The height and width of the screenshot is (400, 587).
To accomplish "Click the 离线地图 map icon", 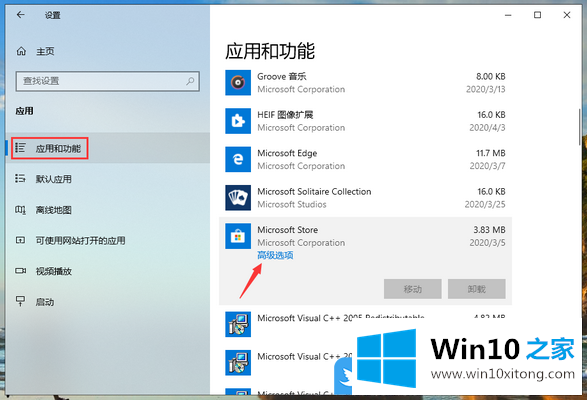I will [20, 210].
